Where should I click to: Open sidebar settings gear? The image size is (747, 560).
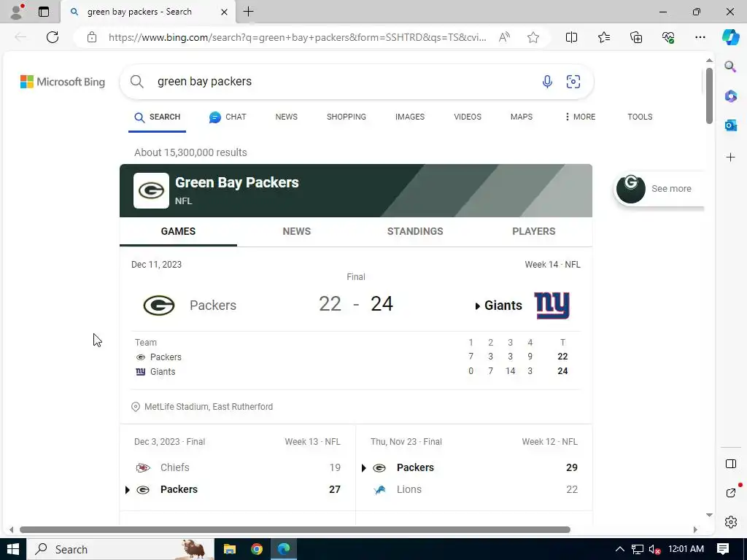coord(730,522)
